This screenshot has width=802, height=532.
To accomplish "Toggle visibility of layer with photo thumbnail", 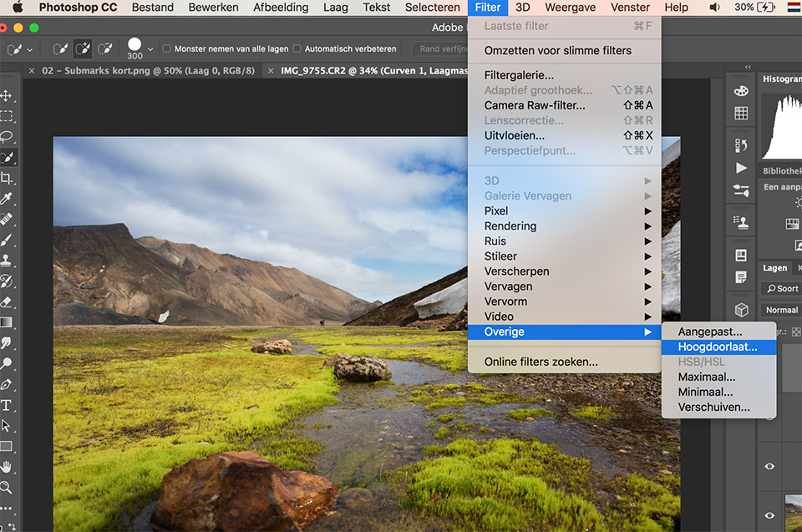I will [x=769, y=515].
